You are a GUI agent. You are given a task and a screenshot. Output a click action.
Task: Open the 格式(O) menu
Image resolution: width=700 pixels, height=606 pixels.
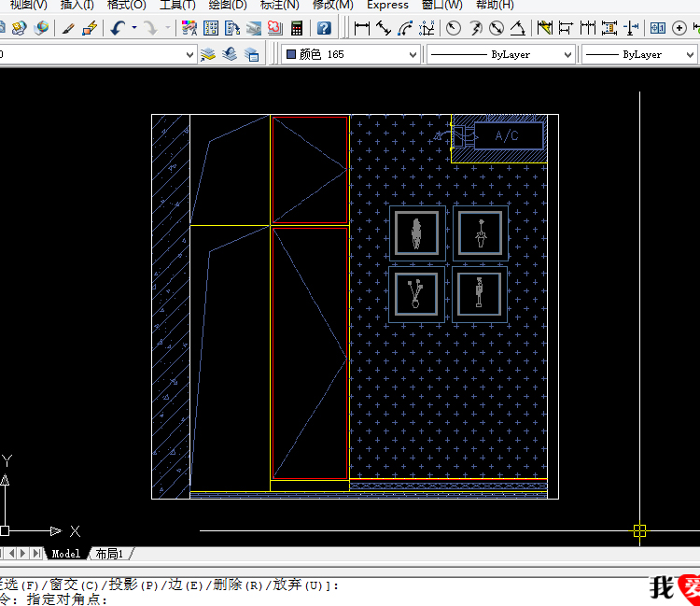point(126,5)
